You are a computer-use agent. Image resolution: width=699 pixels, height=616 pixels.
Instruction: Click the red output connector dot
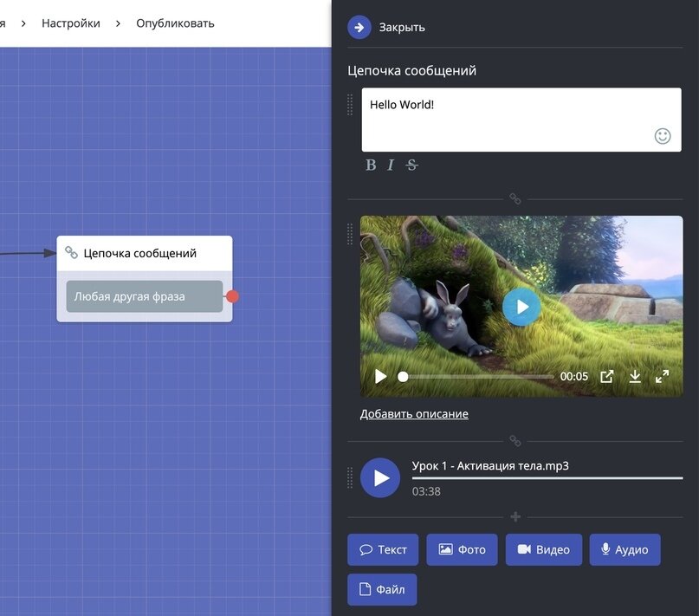tap(232, 296)
